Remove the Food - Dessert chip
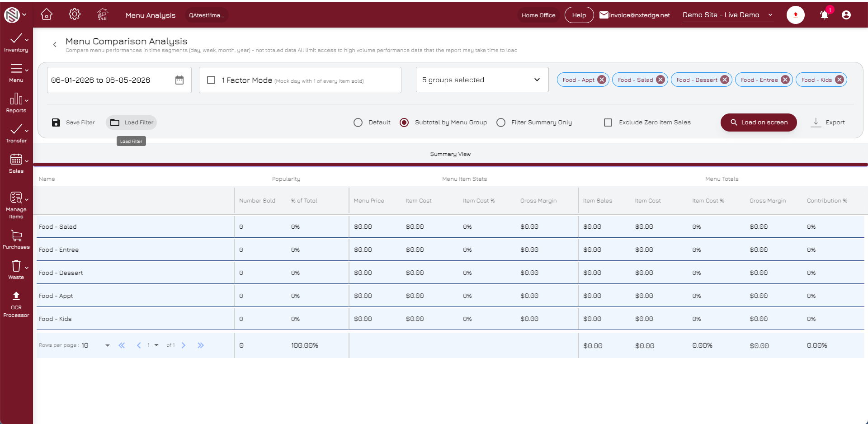The height and width of the screenshot is (424, 868). [724, 80]
